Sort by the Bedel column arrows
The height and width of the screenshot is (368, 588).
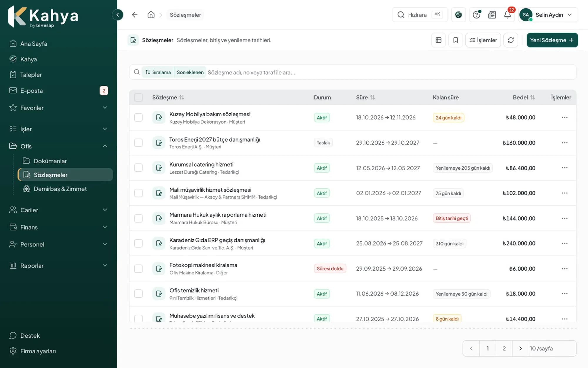532,97
